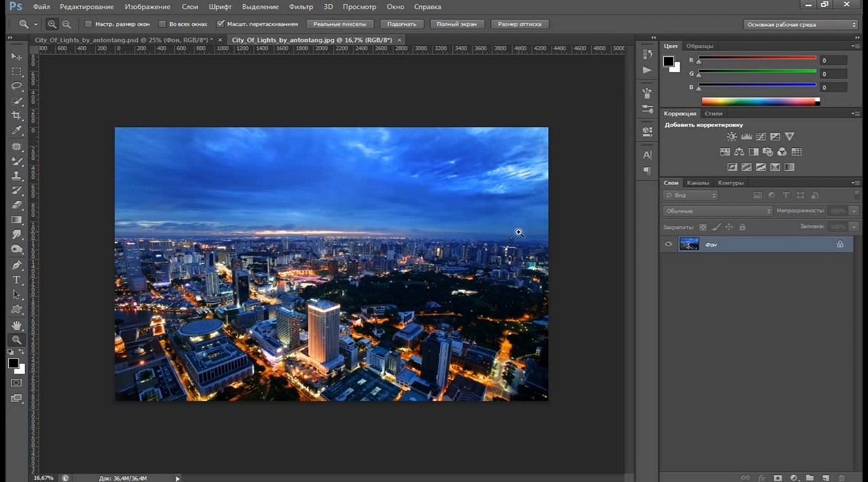
Task: Select the Horizontal Type tool
Action: click(17, 280)
